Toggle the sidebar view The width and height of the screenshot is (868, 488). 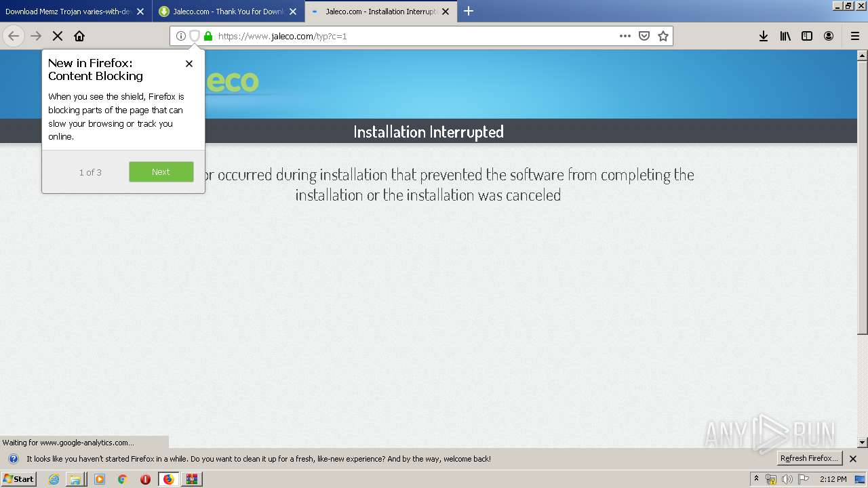807,36
